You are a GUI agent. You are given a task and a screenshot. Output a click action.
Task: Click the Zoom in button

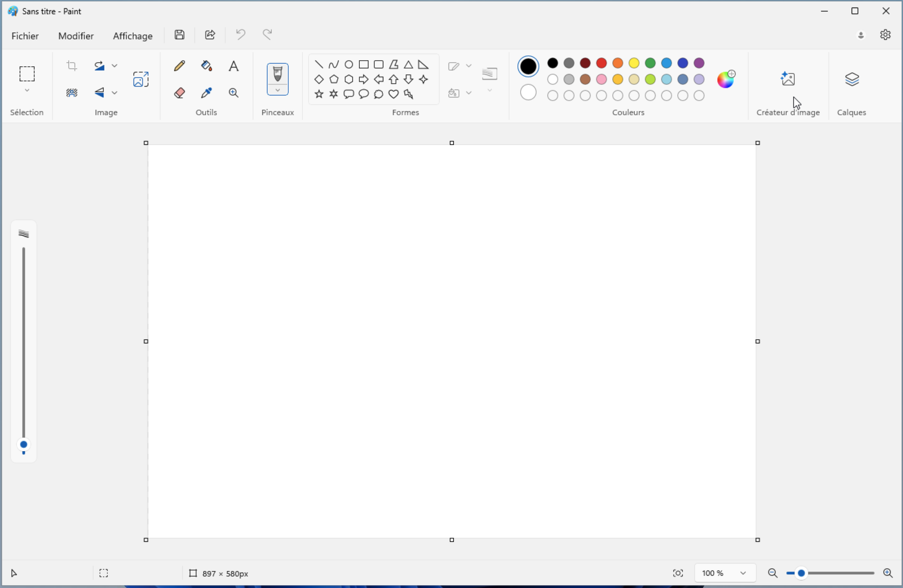click(887, 573)
